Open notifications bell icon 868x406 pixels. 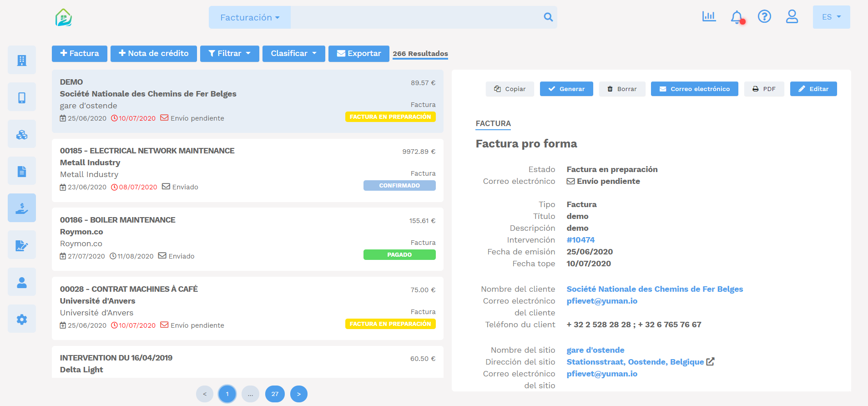(x=737, y=17)
